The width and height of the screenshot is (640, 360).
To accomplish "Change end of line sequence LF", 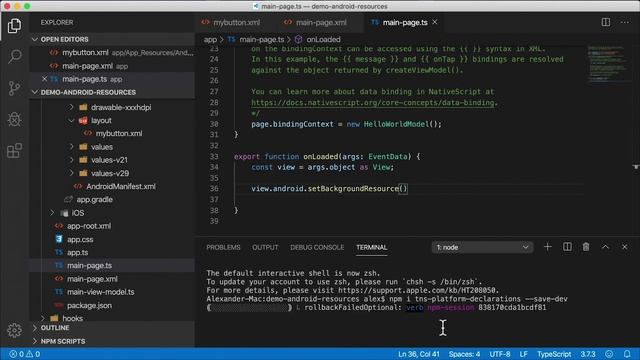I will click(524, 354).
